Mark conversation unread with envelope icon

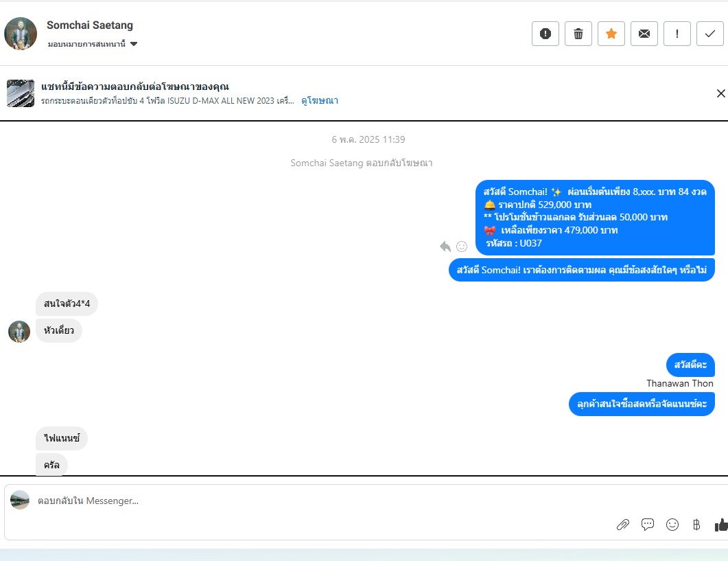pos(644,34)
